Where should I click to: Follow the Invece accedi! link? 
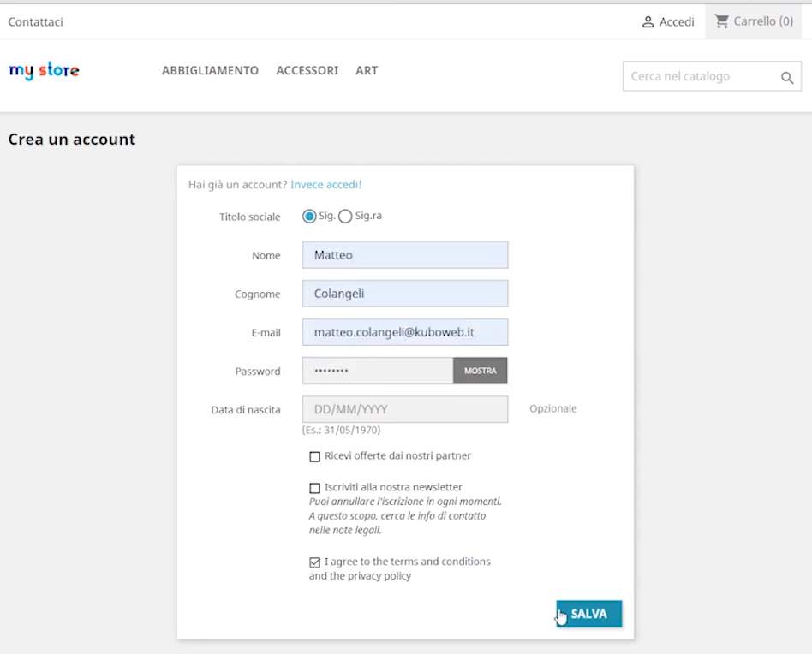[325, 184]
